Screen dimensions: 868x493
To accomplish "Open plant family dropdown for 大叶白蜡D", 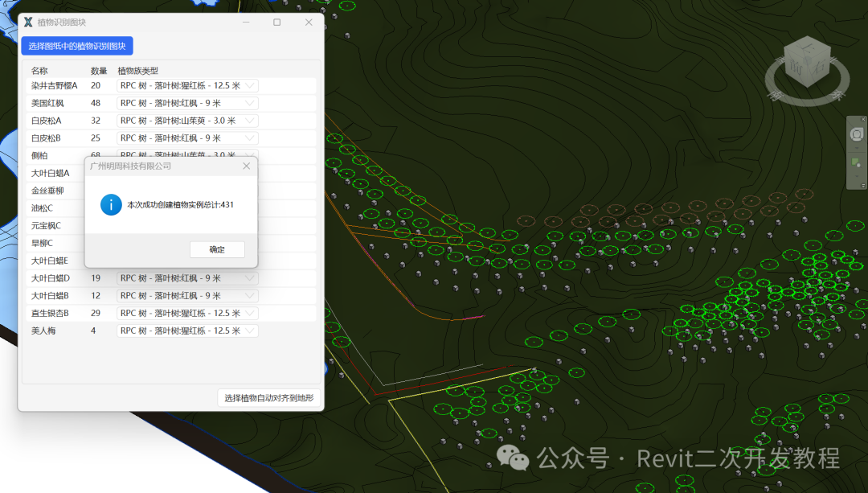I will 187,278.
